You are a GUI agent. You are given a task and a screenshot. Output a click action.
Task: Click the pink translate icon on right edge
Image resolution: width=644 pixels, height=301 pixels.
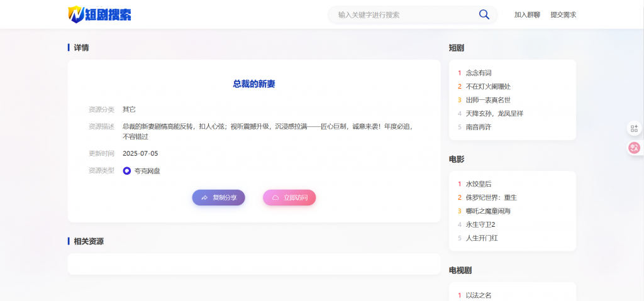(x=634, y=148)
